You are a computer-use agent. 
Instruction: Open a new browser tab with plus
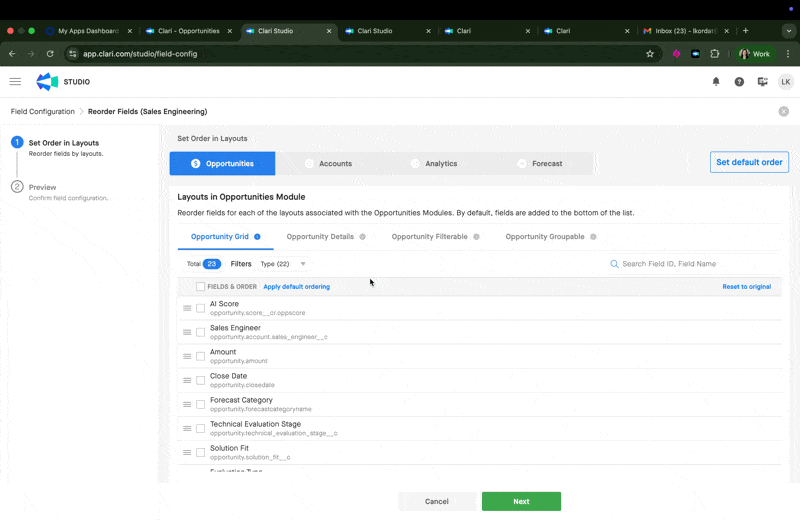pos(745,31)
